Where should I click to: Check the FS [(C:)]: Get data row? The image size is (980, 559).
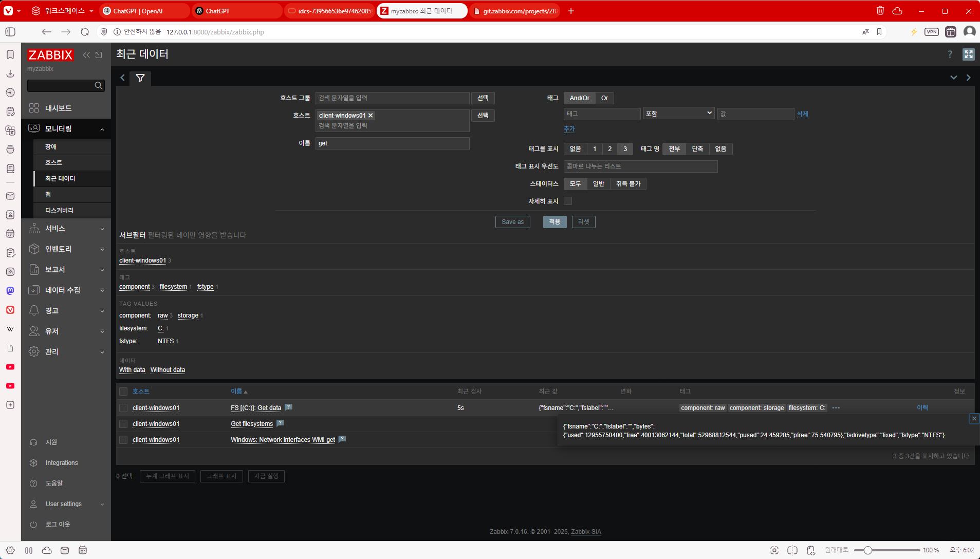pos(123,408)
